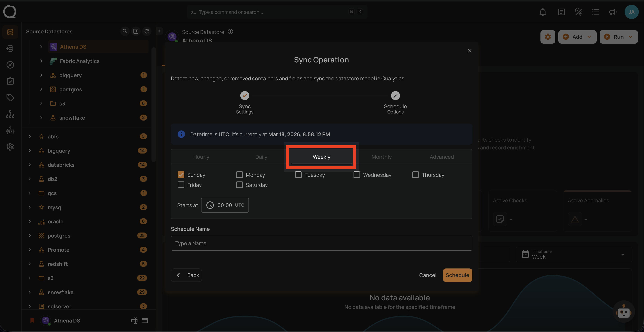The height and width of the screenshot is (332, 644).
Task: Click the notifications bell icon
Action: coord(543,12)
